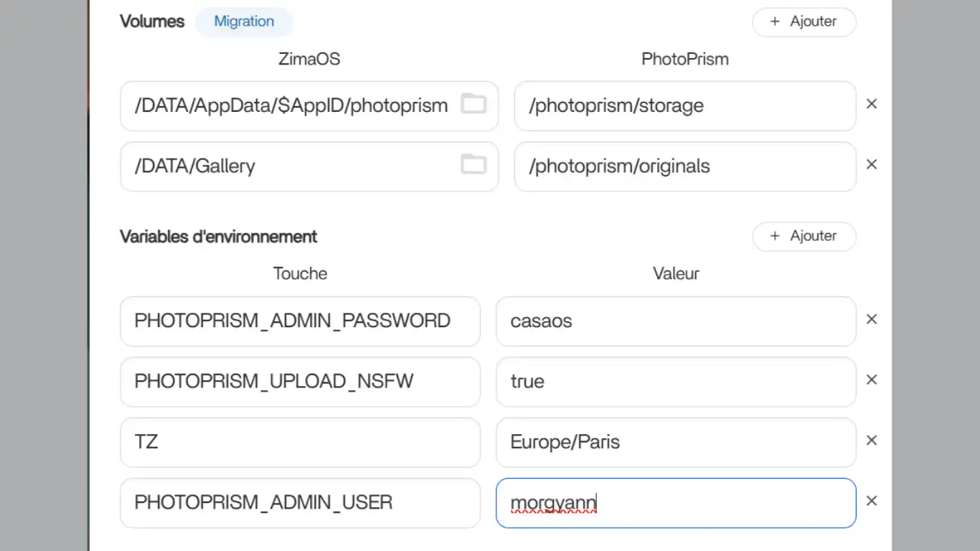980x551 pixels.
Task: Edit the casaos password value field
Action: [675, 321]
